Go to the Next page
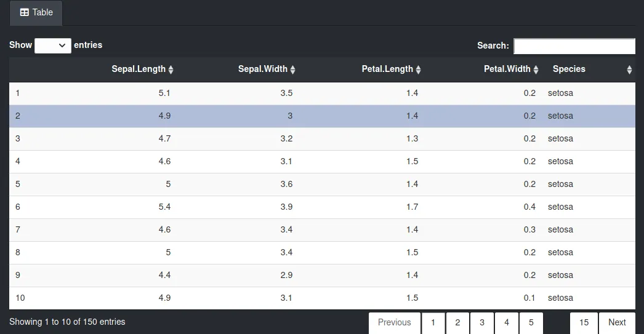 point(617,323)
